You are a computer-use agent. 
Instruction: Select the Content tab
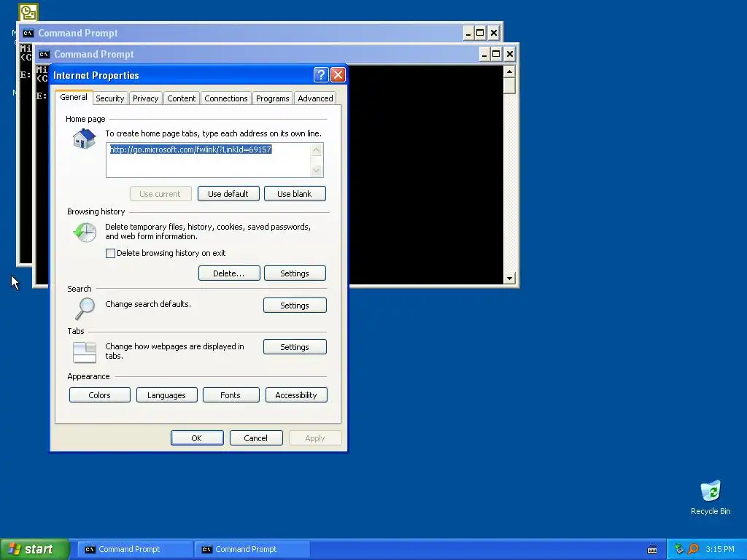click(181, 98)
